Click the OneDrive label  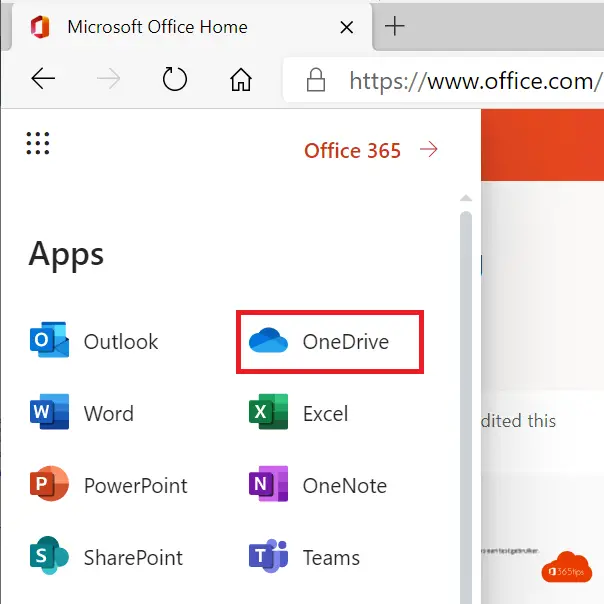(x=346, y=342)
